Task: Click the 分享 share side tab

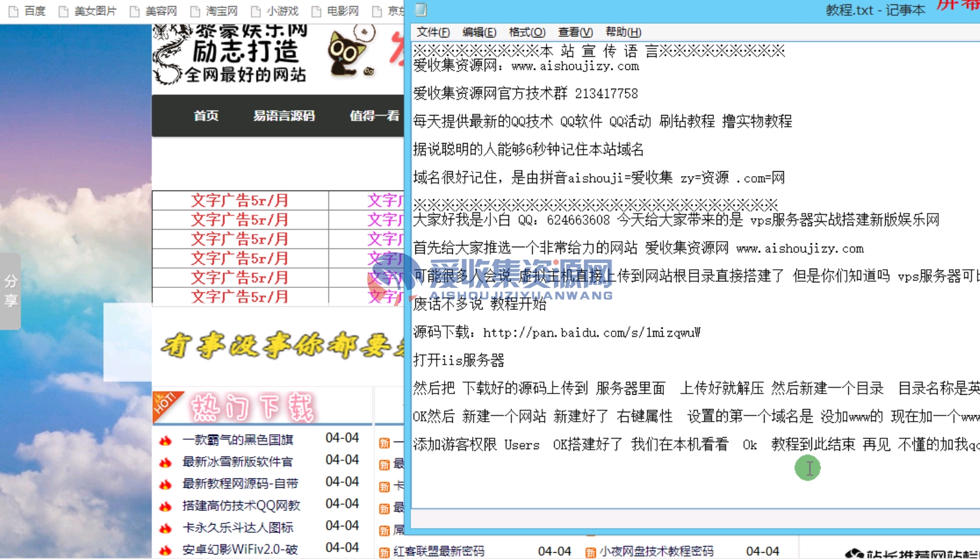Action: (x=11, y=291)
